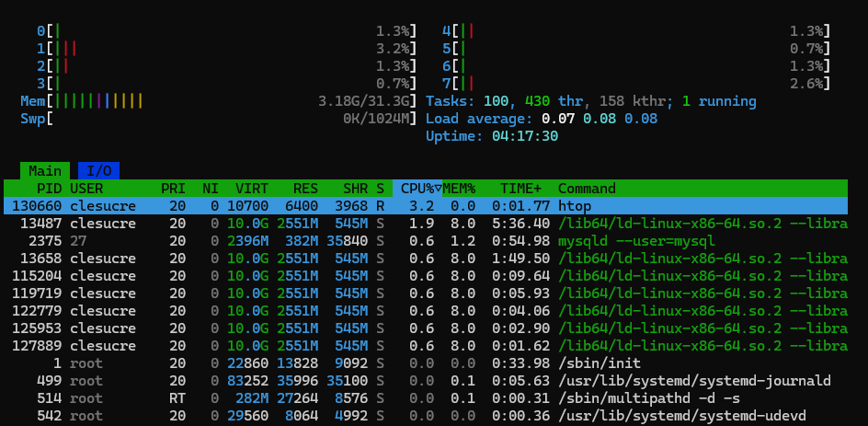Sort by the Command column header

(x=587, y=189)
